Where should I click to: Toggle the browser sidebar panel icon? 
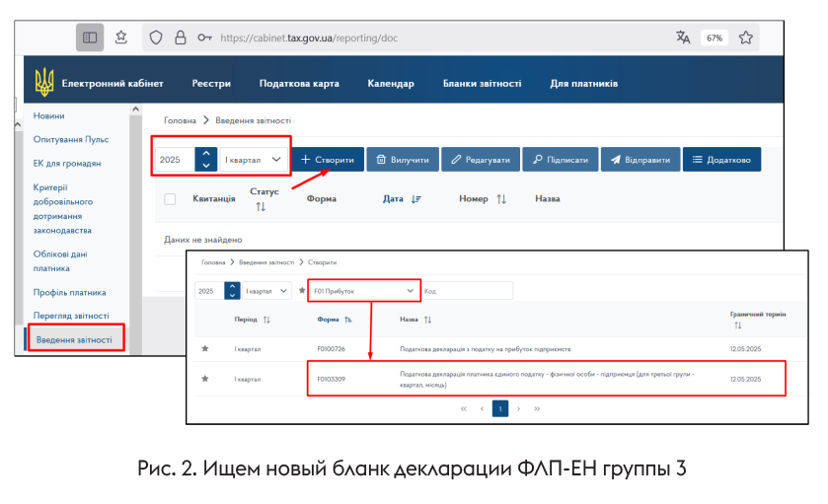tap(90, 37)
